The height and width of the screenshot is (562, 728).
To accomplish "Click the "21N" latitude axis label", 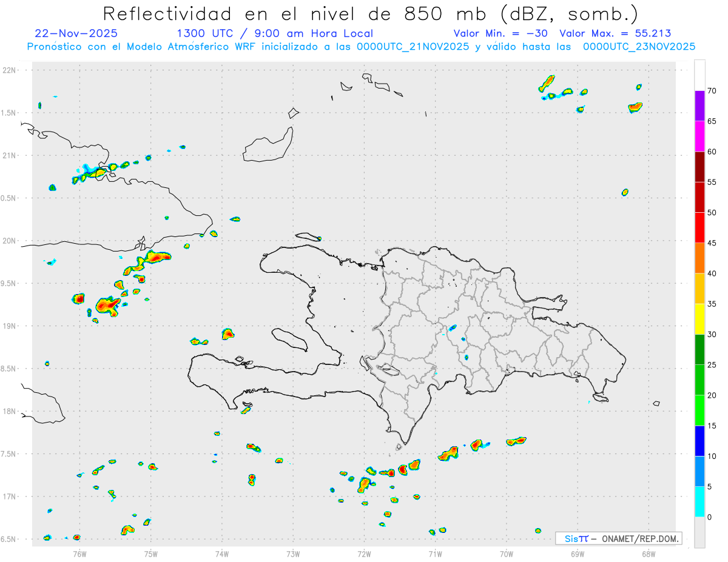I will [x=9, y=155].
